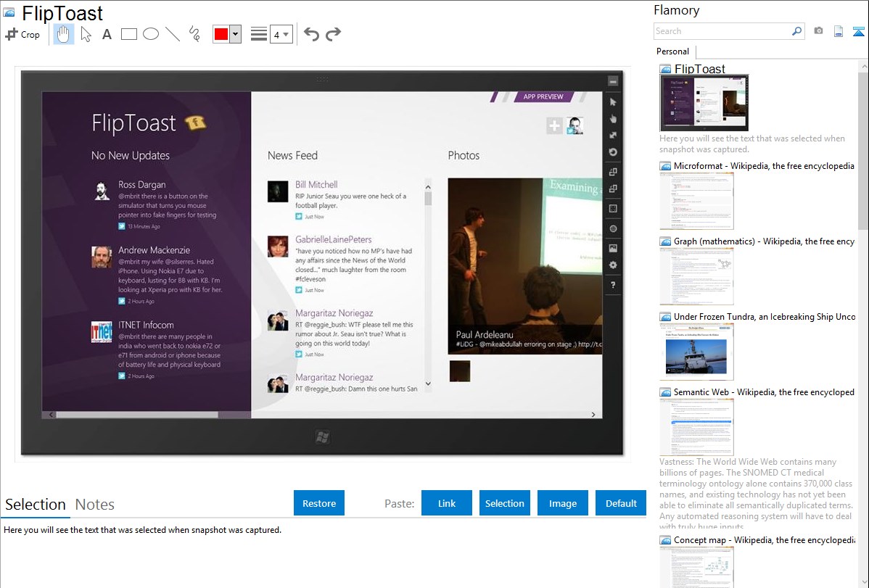Choose the arrow pointer tool

pyautogui.click(x=86, y=34)
